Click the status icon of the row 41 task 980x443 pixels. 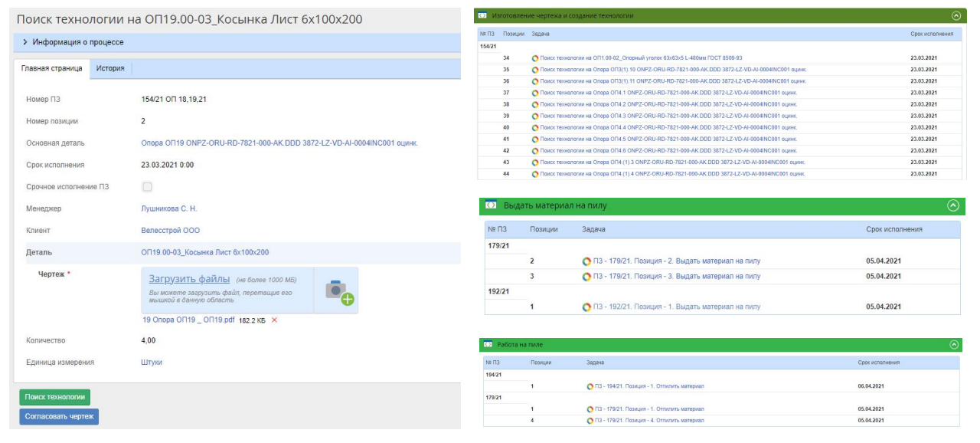(535, 139)
